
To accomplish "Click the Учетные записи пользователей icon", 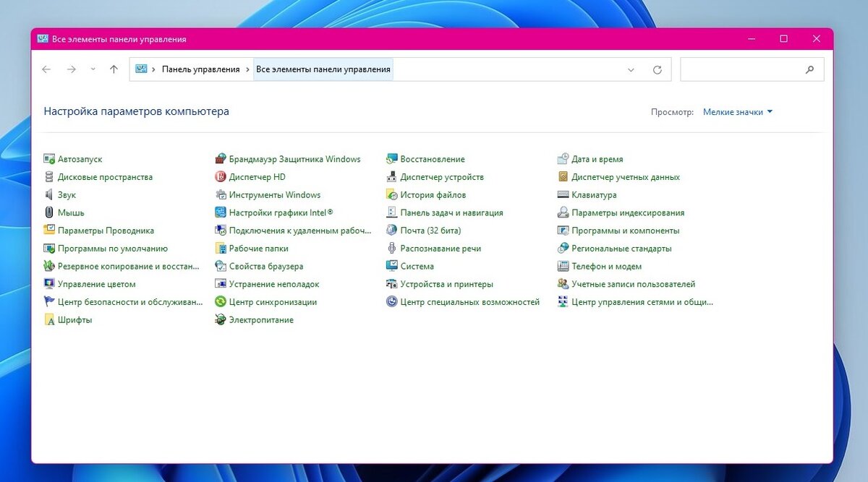I will coord(563,284).
